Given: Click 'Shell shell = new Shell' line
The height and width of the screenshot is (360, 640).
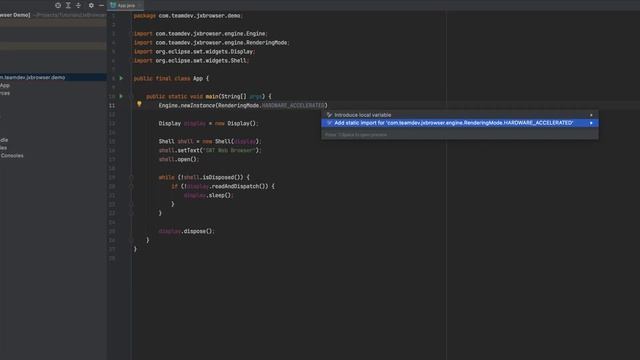Looking at the screenshot, I should click(x=210, y=141).
